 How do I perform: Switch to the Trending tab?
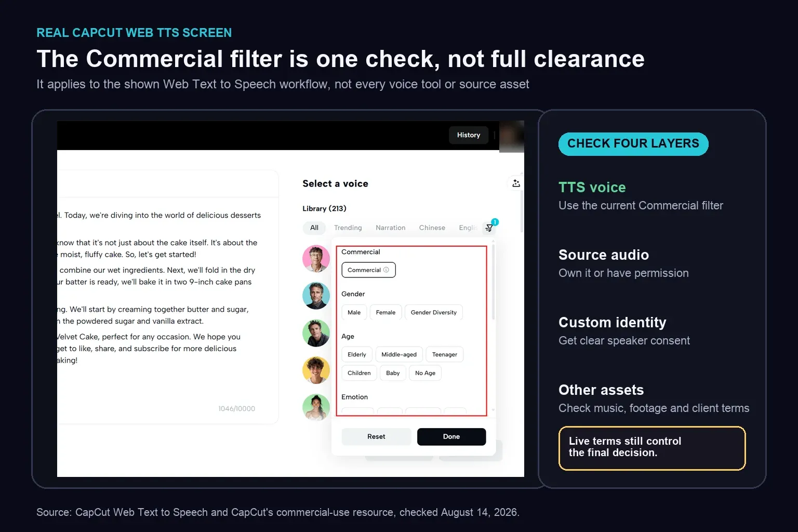point(348,228)
